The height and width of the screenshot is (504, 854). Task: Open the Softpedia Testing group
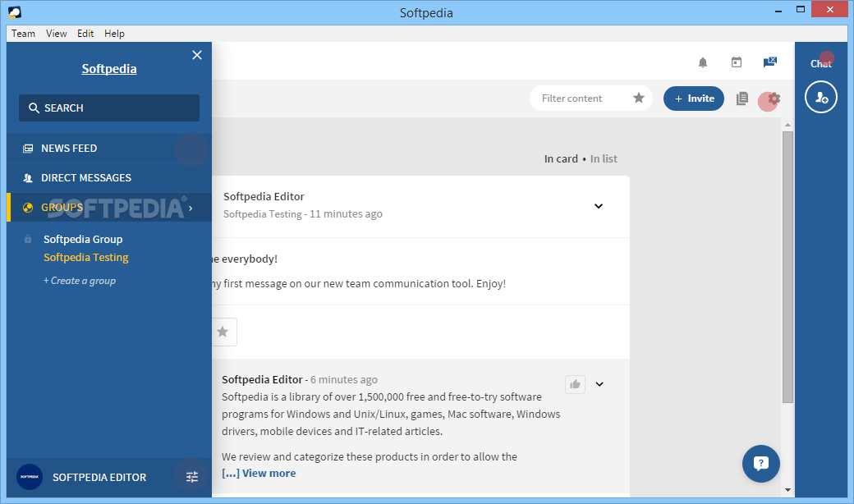point(86,257)
